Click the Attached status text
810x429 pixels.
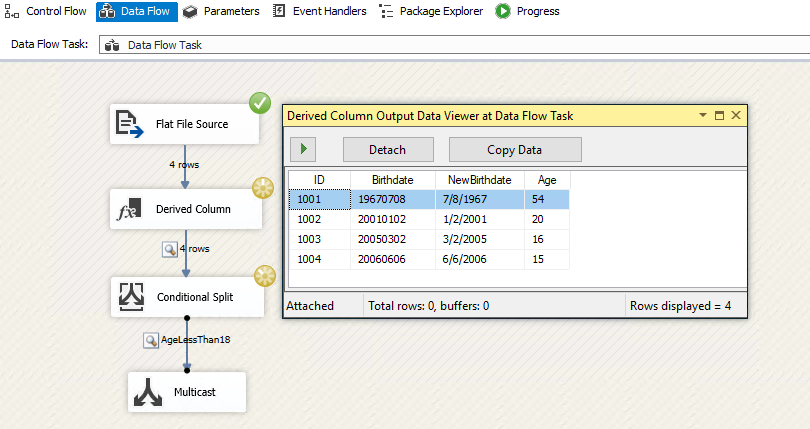(x=310, y=306)
